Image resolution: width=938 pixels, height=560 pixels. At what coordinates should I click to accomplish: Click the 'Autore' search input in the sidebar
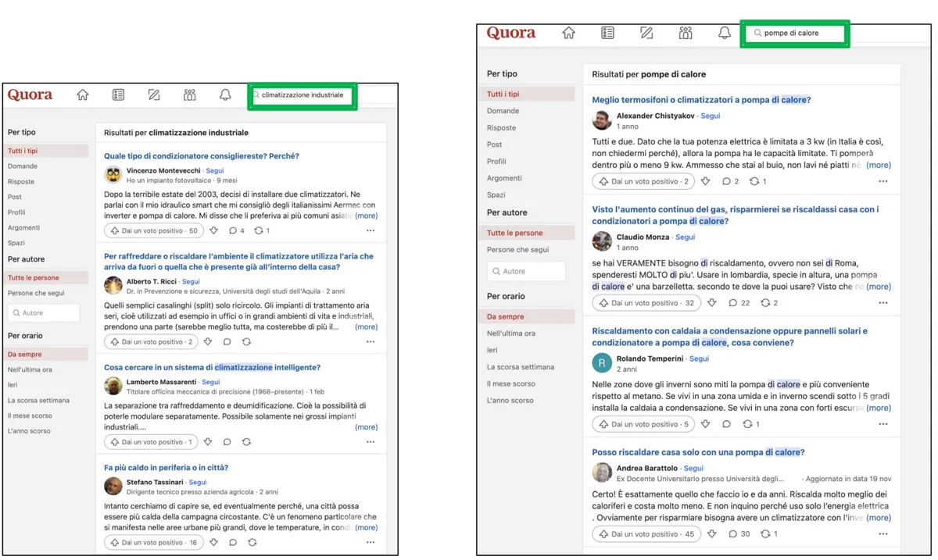pyautogui.click(x=43, y=311)
